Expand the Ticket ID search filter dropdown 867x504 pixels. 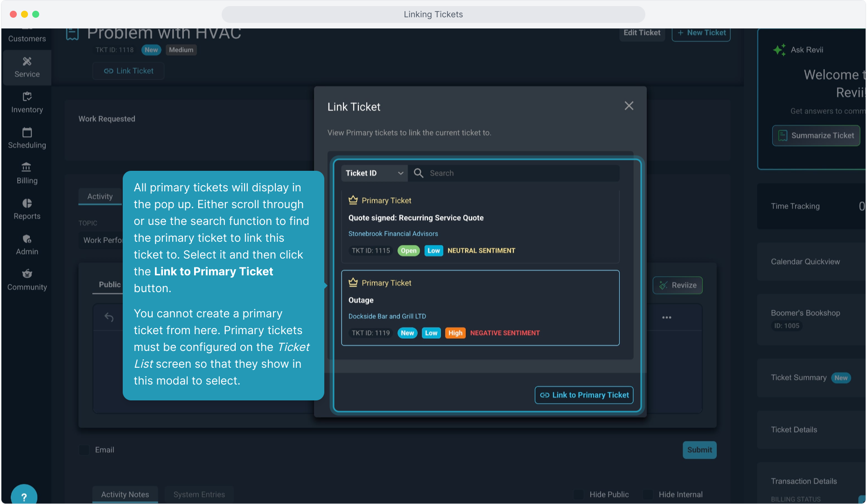click(x=374, y=173)
